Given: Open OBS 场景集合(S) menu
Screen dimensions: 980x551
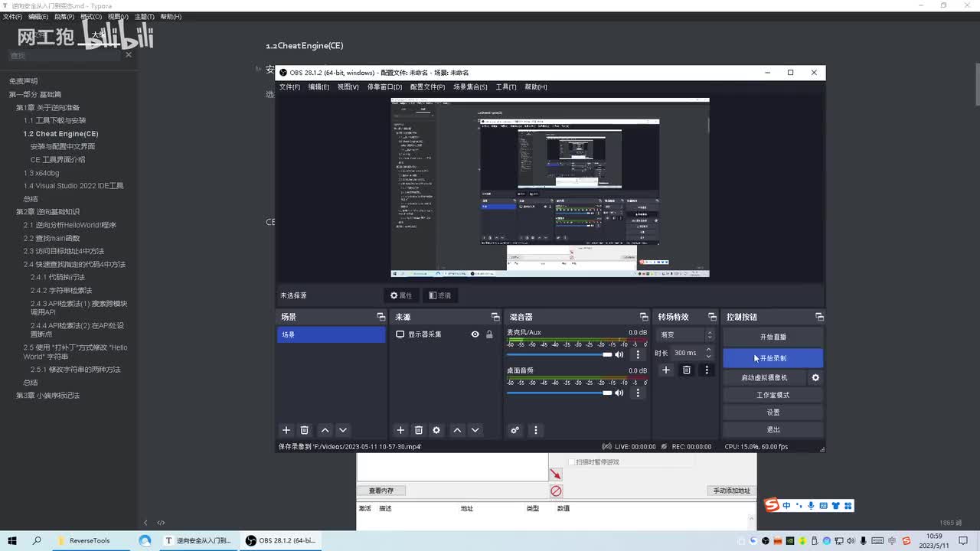Looking at the screenshot, I should click(x=470, y=87).
